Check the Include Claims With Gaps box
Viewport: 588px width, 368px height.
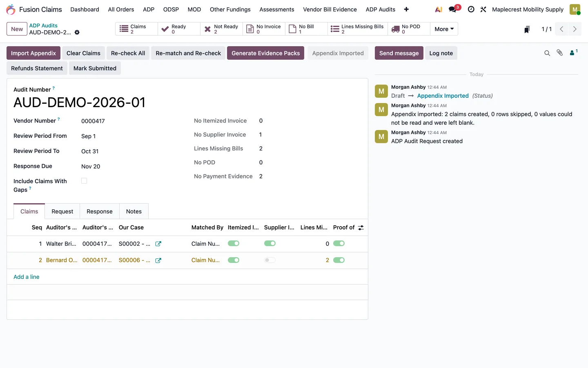pyautogui.click(x=84, y=181)
